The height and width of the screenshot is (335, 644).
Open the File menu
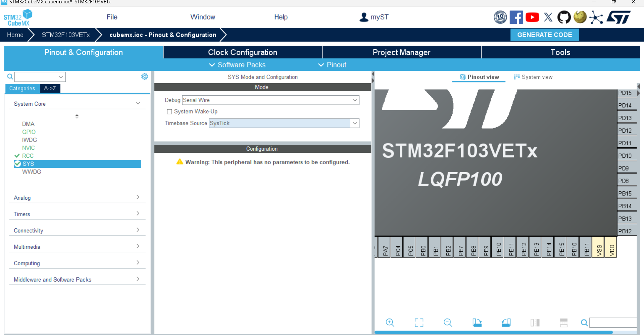(x=112, y=17)
